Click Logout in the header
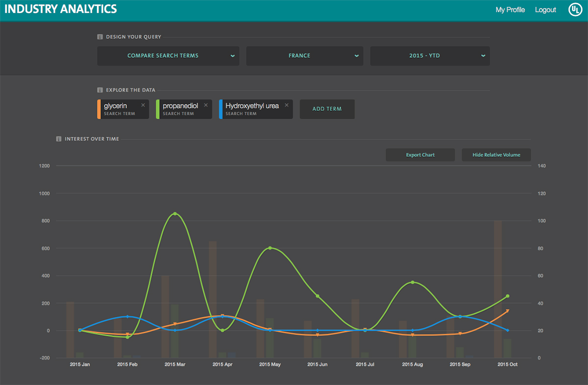The width and height of the screenshot is (588, 385). [x=545, y=10]
